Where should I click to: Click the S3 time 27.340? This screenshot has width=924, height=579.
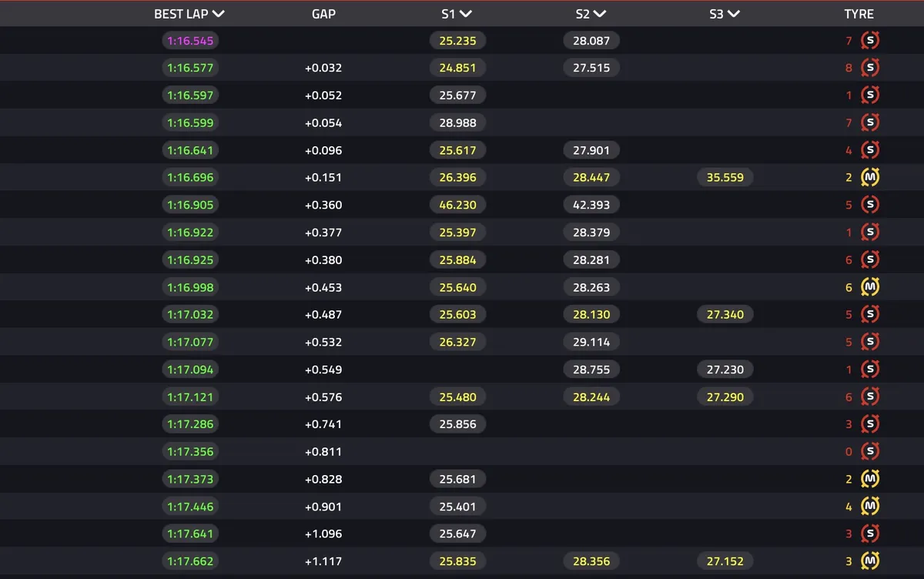725,314
